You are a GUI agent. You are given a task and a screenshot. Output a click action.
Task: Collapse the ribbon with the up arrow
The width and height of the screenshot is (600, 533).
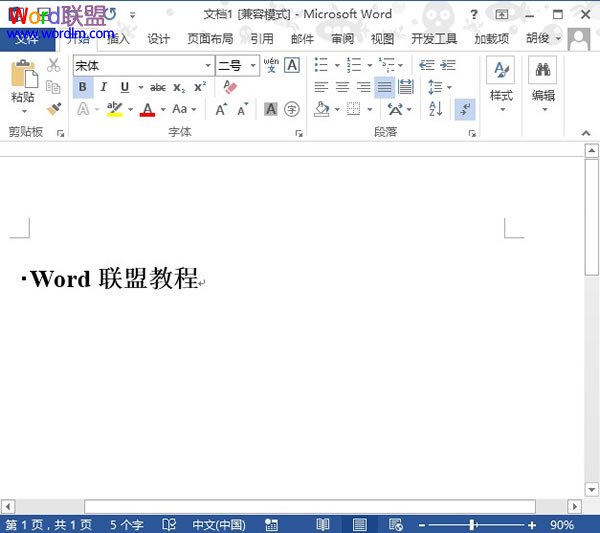[585, 133]
